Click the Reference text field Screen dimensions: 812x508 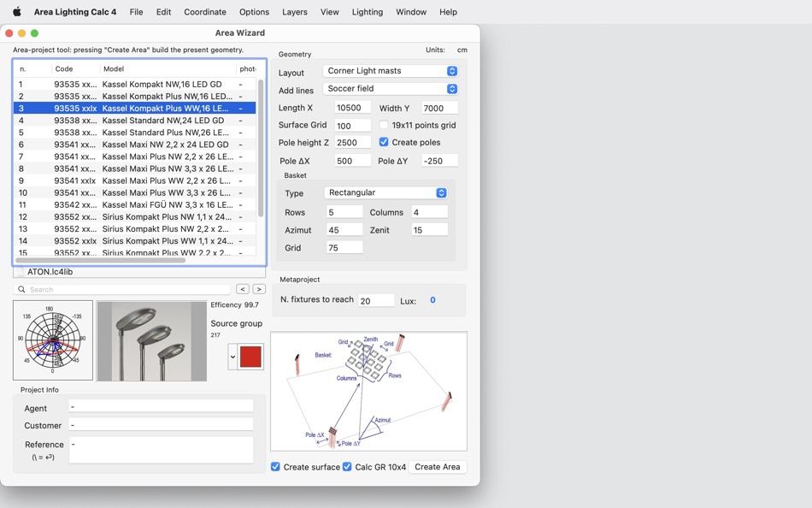[161, 450]
